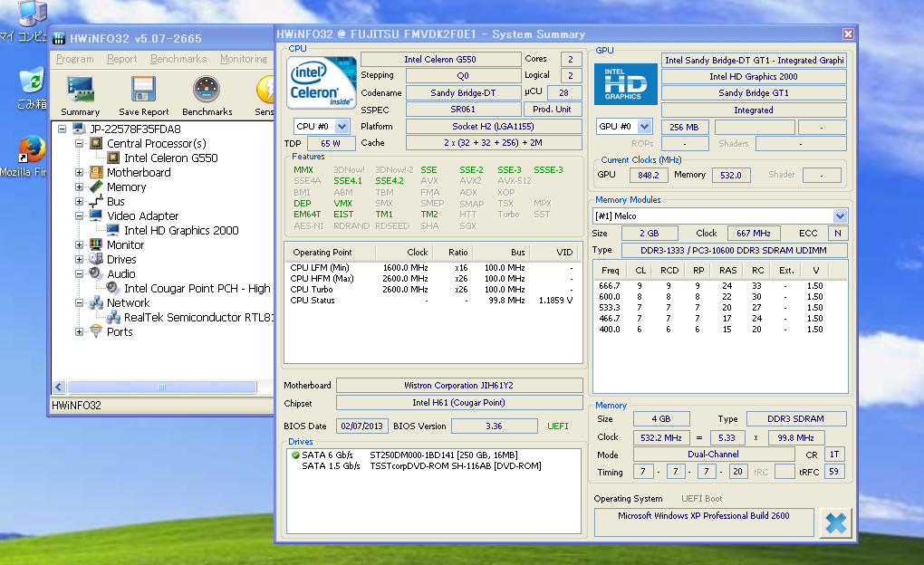Open the My Computer desktop icon
Image resolution: width=924 pixels, height=565 pixels.
(32, 13)
